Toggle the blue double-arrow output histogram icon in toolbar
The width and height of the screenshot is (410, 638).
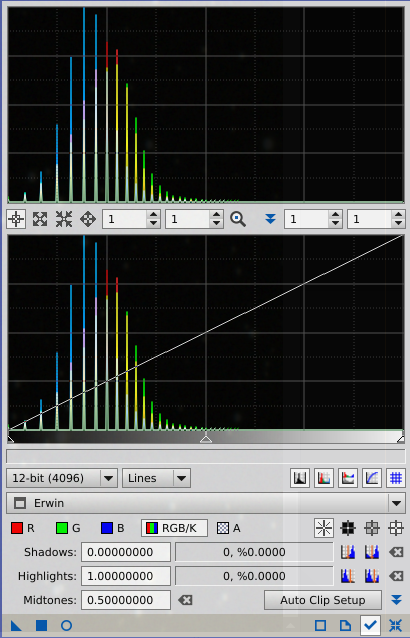tap(270, 219)
